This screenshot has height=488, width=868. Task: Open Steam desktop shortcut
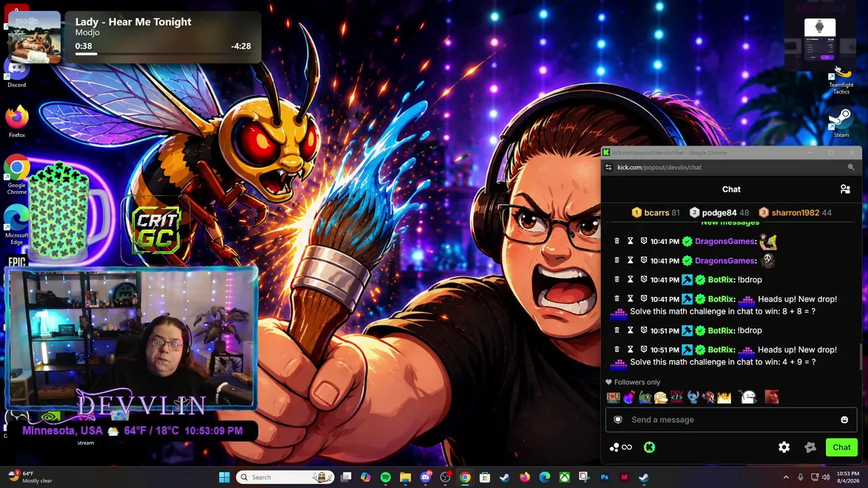coord(841,123)
